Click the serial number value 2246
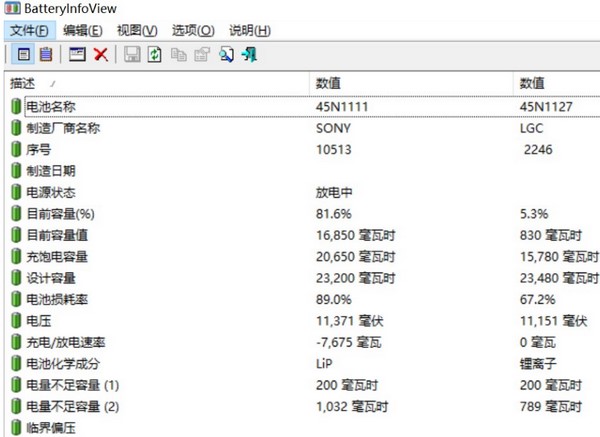The image size is (600, 437). [538, 149]
